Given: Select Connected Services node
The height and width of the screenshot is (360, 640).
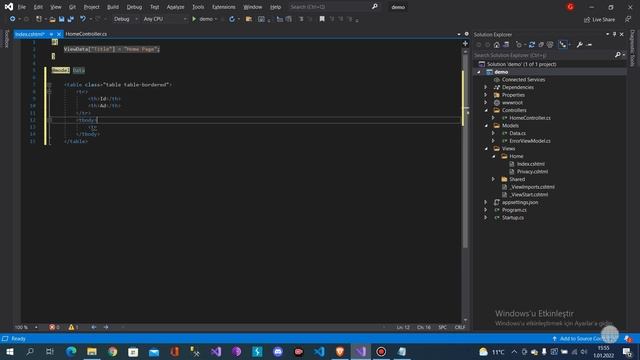Looking at the screenshot, I should coord(523,80).
